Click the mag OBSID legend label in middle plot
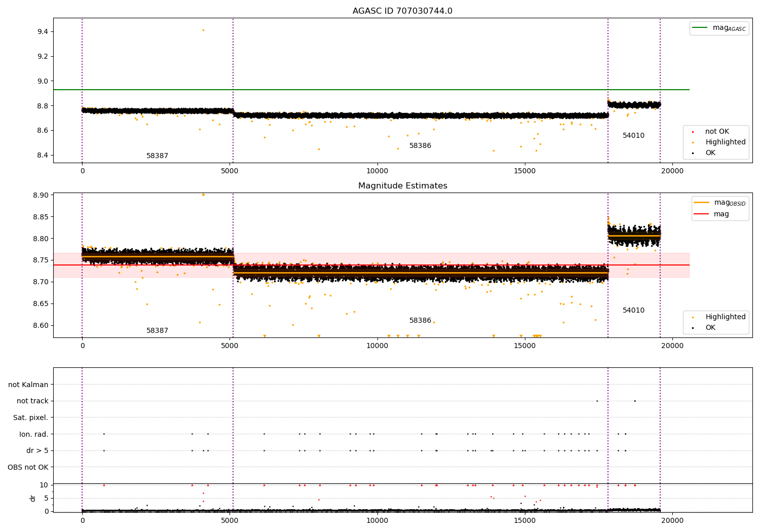760x532 pixels. tap(730, 203)
